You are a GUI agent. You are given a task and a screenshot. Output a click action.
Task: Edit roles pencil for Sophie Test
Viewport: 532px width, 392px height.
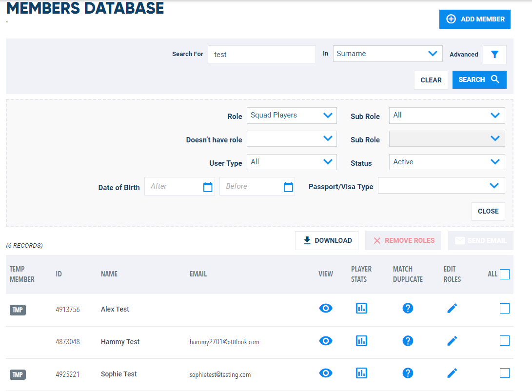pos(452,373)
